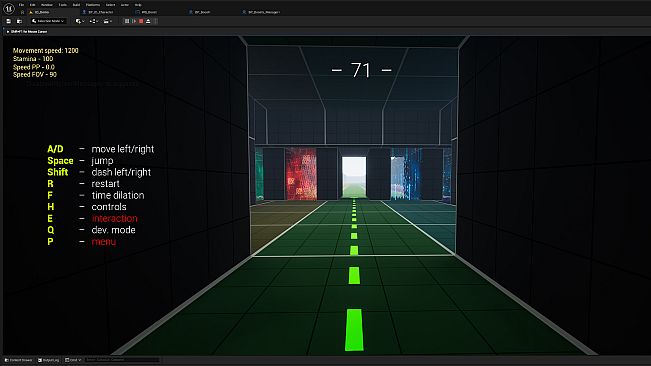
Task: Open the Actor menu
Action: click(125, 5)
